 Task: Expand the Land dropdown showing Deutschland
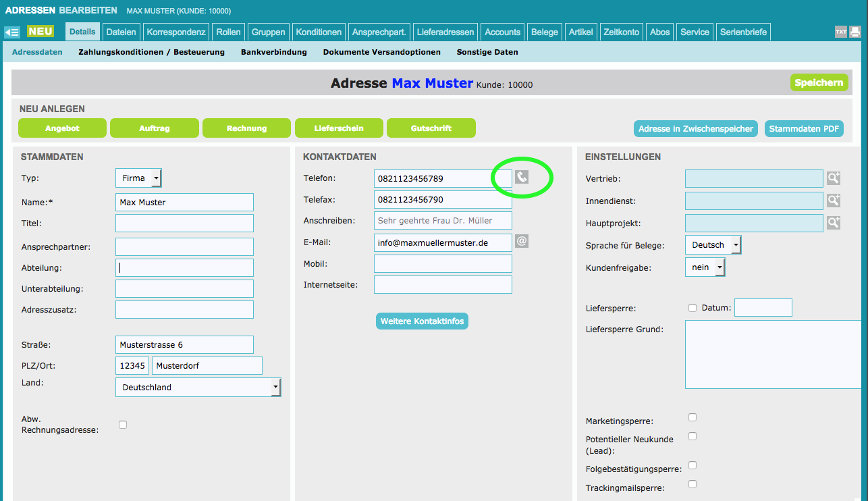click(x=198, y=387)
